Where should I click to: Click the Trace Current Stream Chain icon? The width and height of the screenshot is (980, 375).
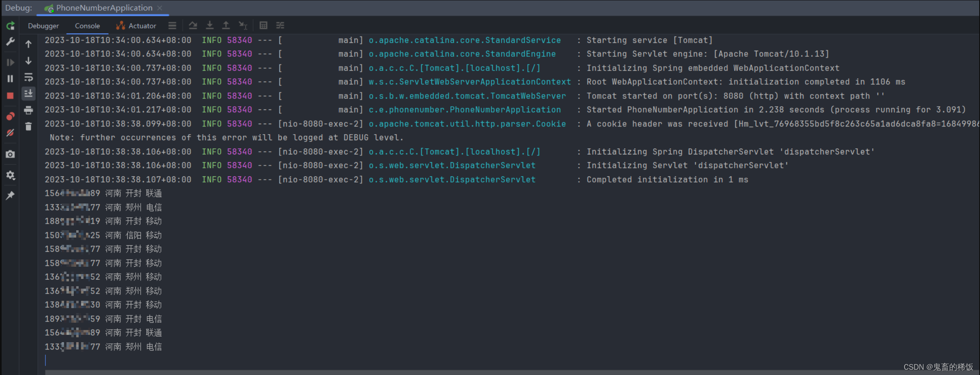pos(280,26)
